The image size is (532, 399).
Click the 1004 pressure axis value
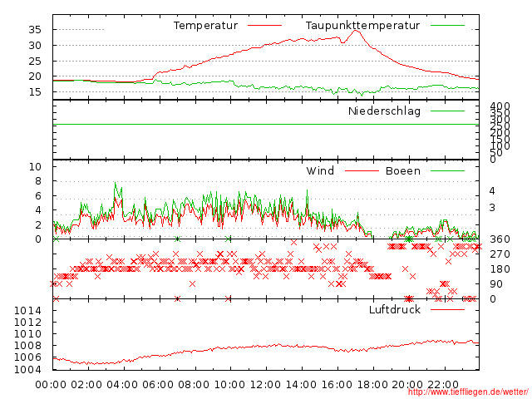click(27, 369)
